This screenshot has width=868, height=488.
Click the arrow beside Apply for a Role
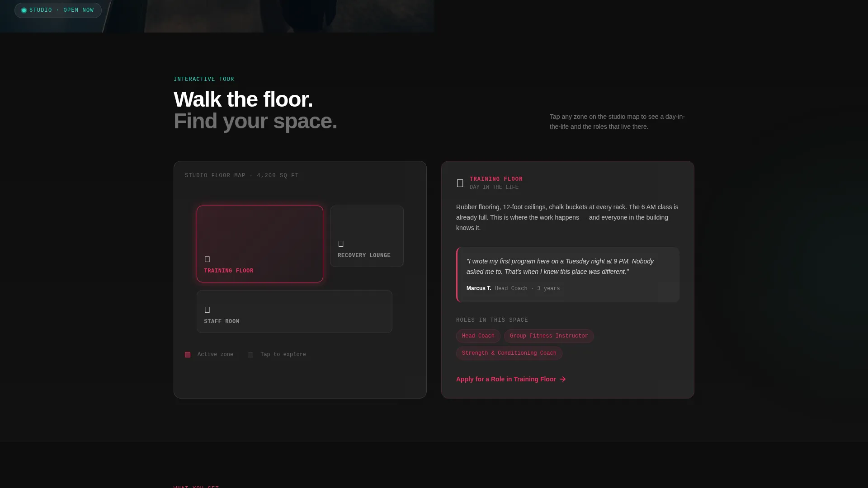point(563,379)
